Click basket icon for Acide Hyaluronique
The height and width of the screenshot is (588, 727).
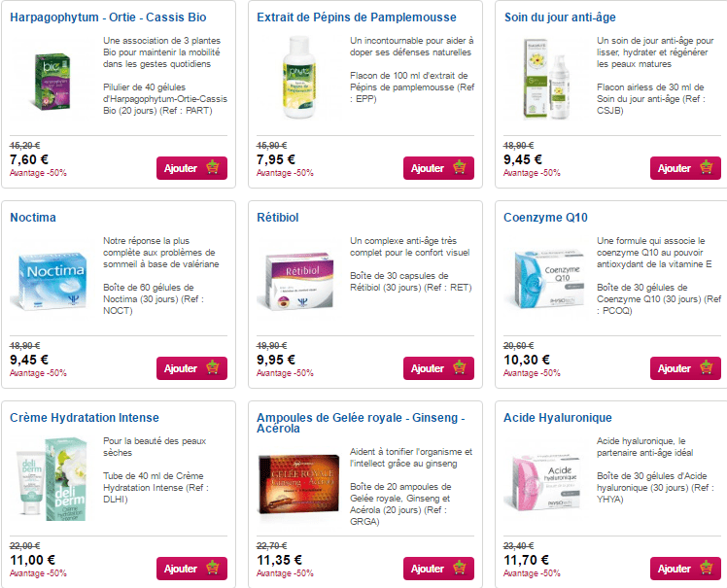pos(707,569)
